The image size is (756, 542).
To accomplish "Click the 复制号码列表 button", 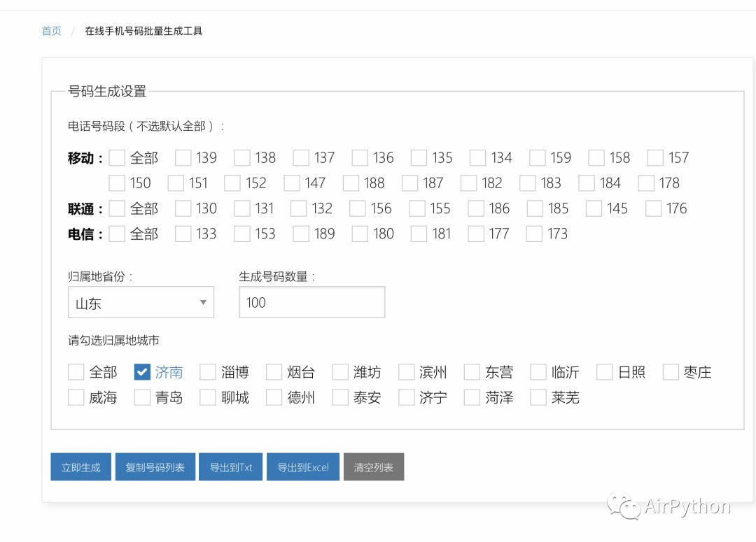I will tap(155, 467).
